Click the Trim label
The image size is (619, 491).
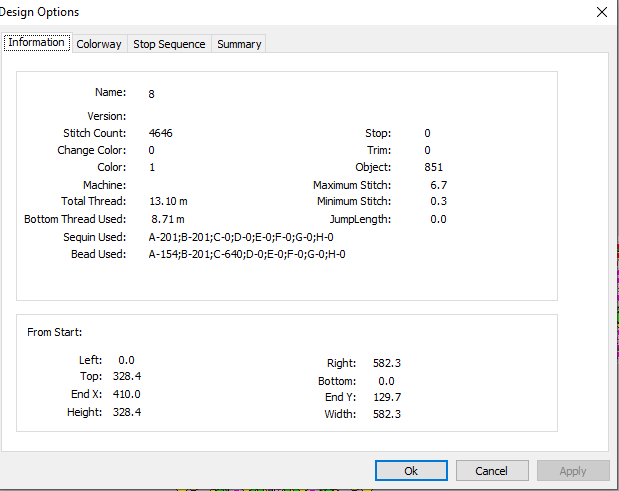point(379,150)
